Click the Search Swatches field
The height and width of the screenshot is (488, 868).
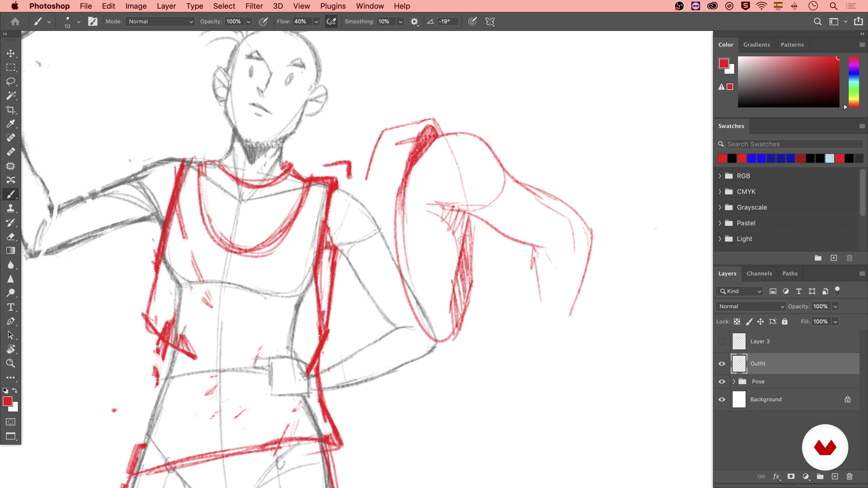[795, 144]
